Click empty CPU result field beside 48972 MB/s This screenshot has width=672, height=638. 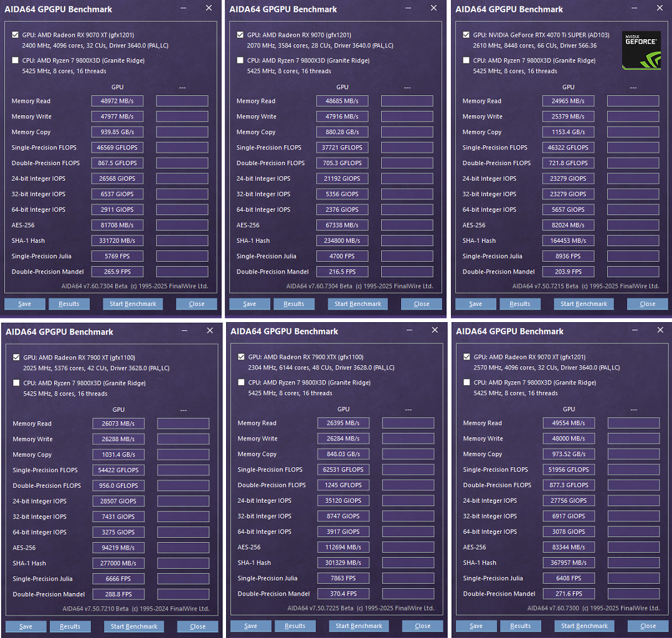pos(182,101)
